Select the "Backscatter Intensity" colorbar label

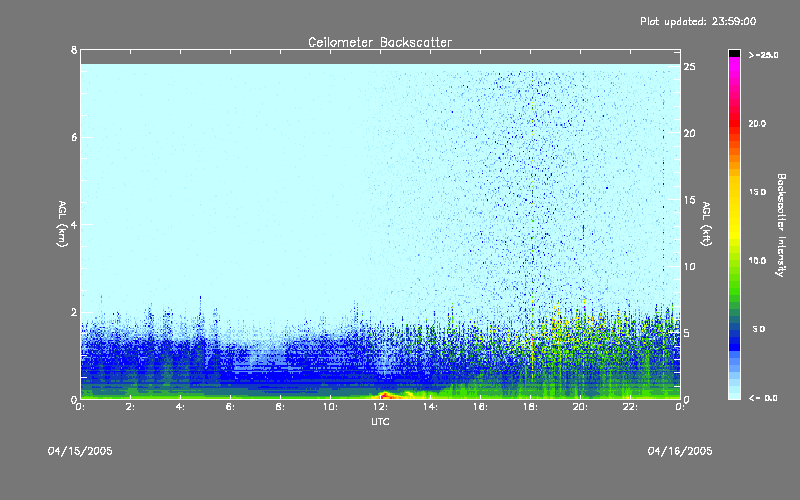pos(781,225)
